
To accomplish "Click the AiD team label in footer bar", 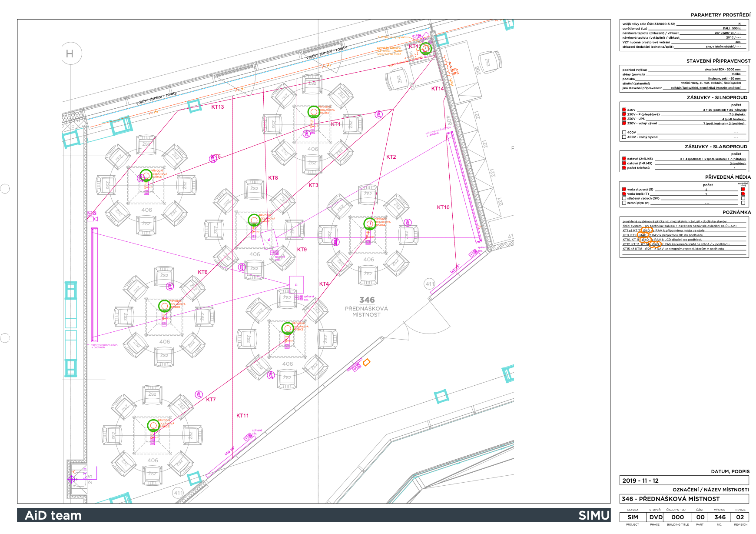I will pyautogui.click(x=53, y=516).
